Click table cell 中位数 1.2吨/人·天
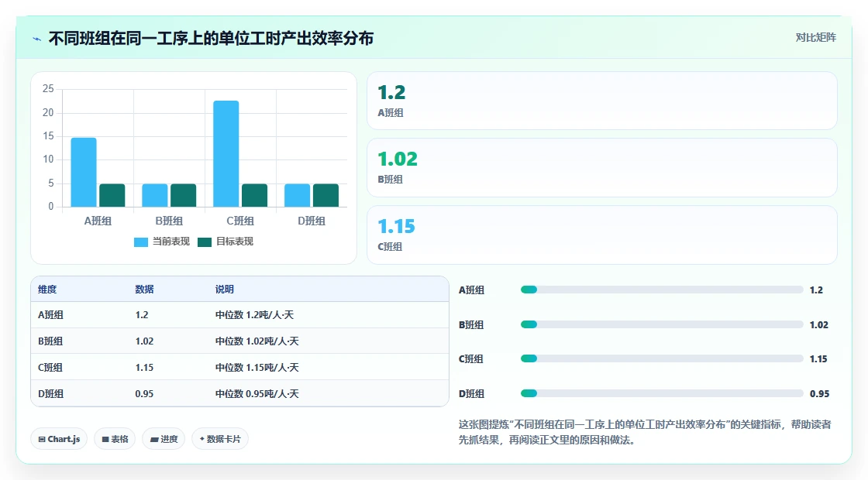Viewport: 868px width, 480px height. (255, 315)
